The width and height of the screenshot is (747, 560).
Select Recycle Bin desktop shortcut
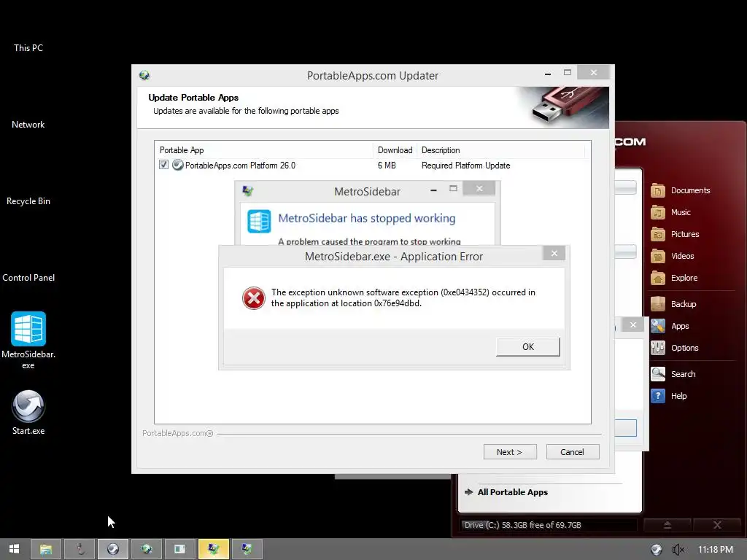coord(28,201)
